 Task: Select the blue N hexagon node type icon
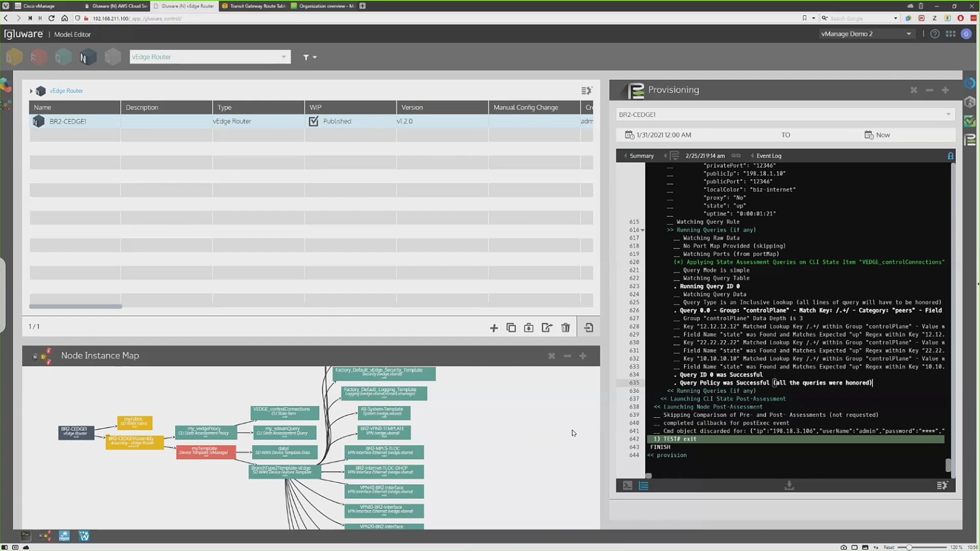[x=87, y=57]
